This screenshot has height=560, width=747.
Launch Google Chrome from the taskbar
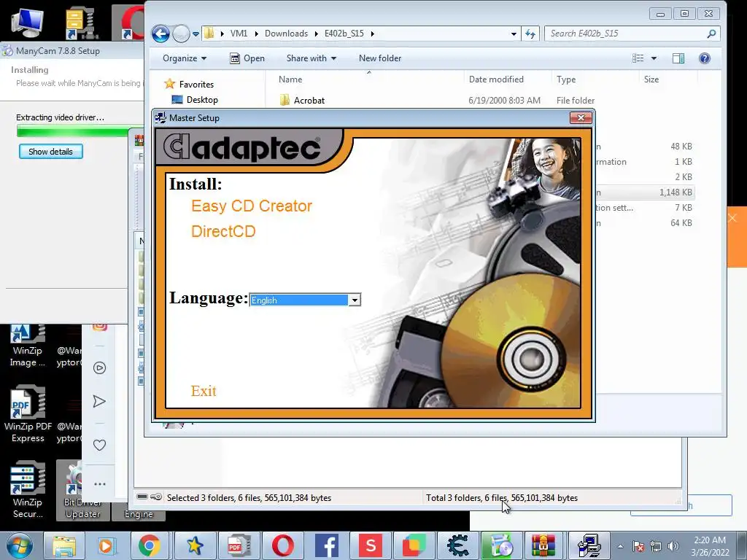point(150,545)
